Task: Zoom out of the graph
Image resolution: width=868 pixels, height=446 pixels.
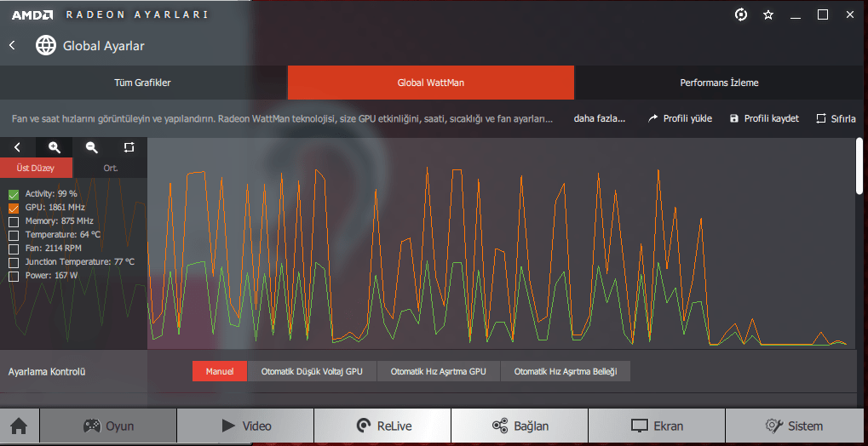Action: (92, 147)
